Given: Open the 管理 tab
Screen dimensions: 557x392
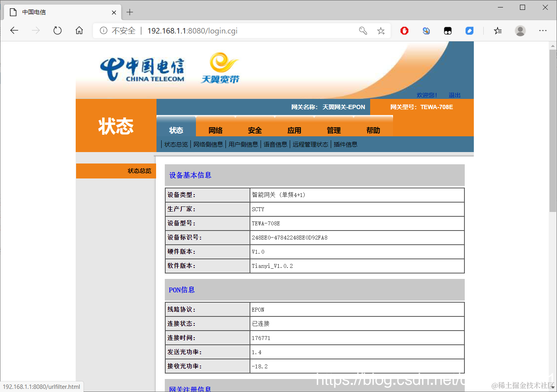Looking at the screenshot, I should click(x=333, y=130).
